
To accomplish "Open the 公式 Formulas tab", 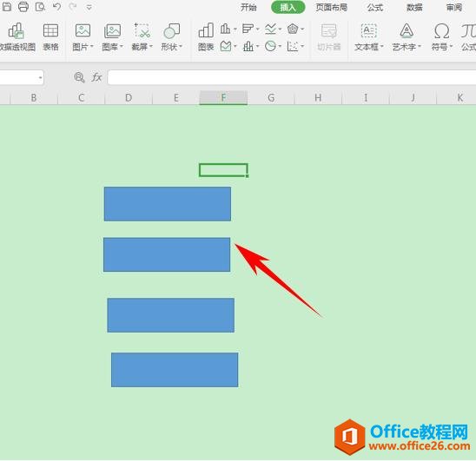I will pyautogui.click(x=375, y=7).
